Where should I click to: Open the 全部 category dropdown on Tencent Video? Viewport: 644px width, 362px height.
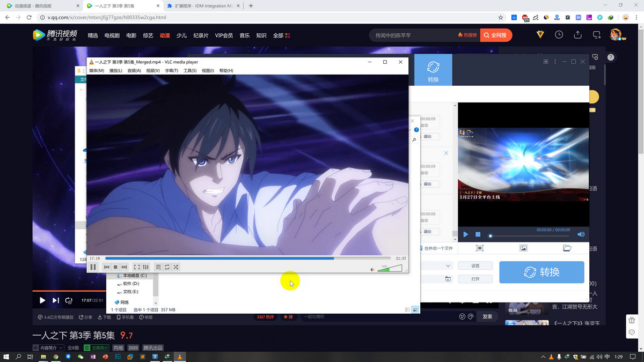(x=281, y=35)
